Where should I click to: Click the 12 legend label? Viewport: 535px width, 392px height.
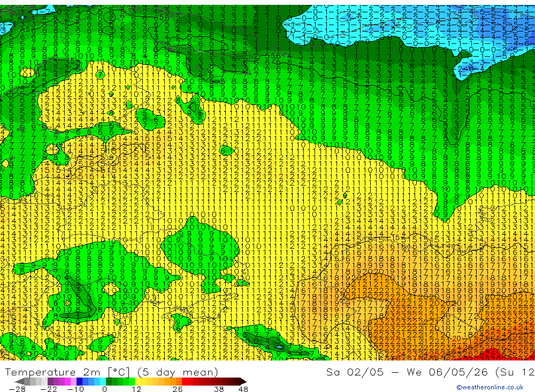(x=136, y=389)
